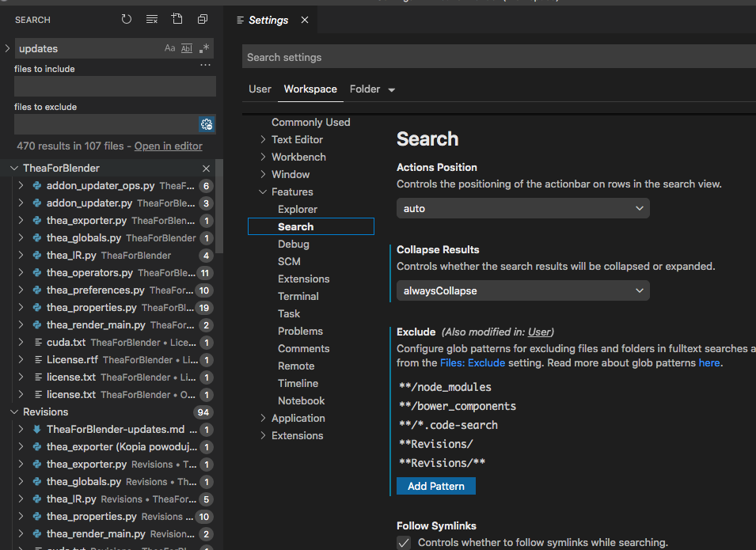This screenshot has width=756, height=550.
Task: Expand addon_updater_ops.py results
Action: [21, 186]
